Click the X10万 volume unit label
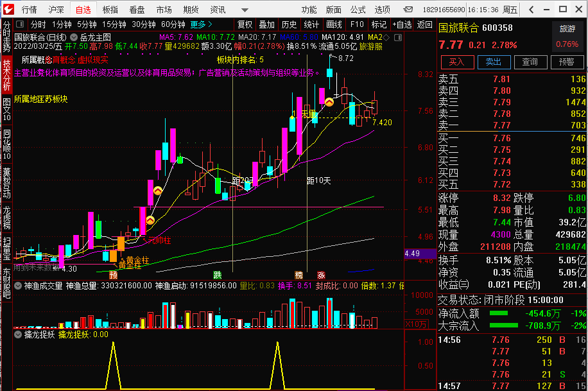 (416, 324)
